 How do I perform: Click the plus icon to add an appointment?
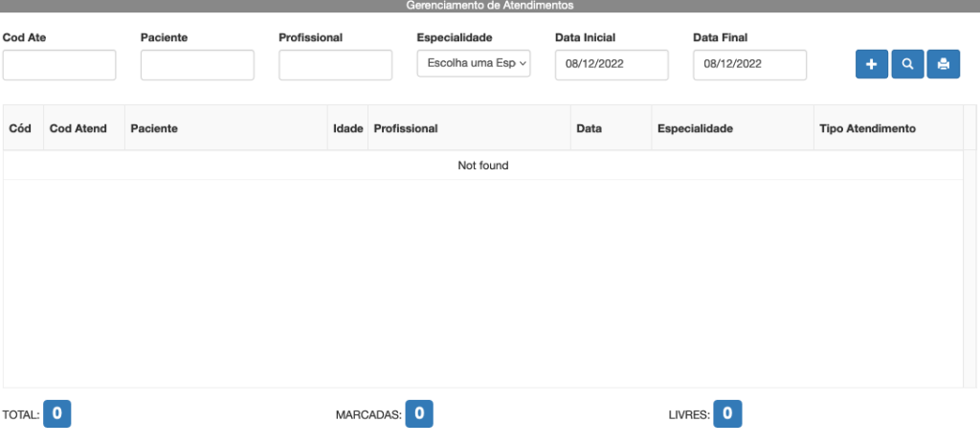tap(871, 64)
